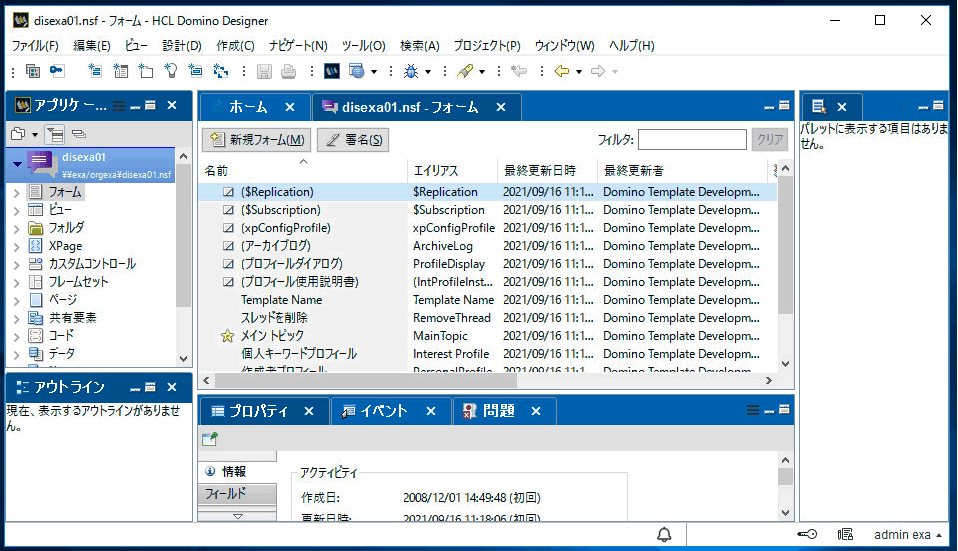Open the ファイル(F) menu

35,46
